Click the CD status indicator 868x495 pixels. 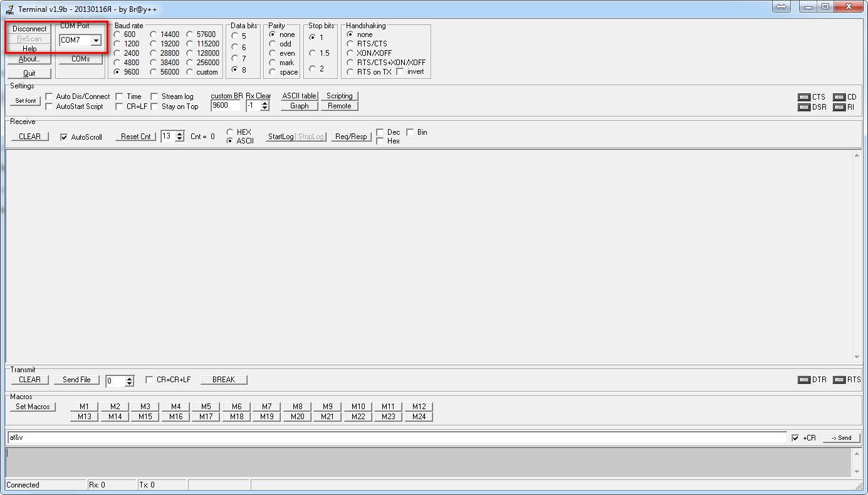click(839, 97)
